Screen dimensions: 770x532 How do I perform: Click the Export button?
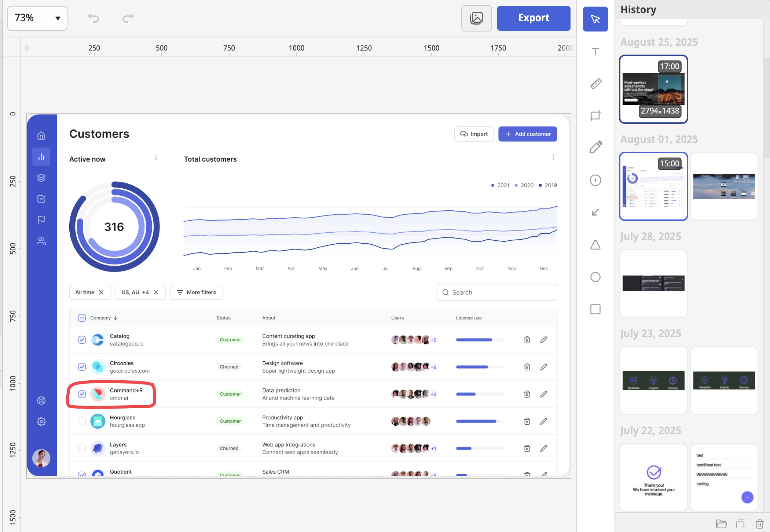(x=533, y=18)
